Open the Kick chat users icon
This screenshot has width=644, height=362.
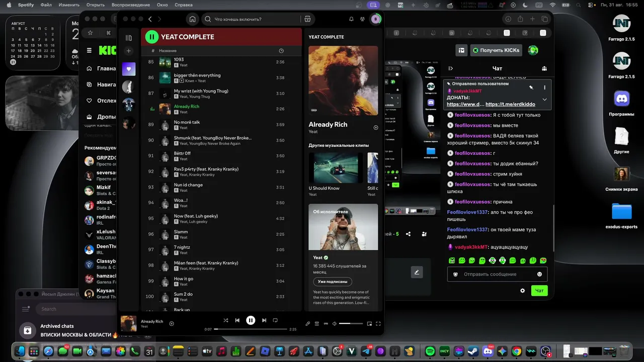click(544, 68)
